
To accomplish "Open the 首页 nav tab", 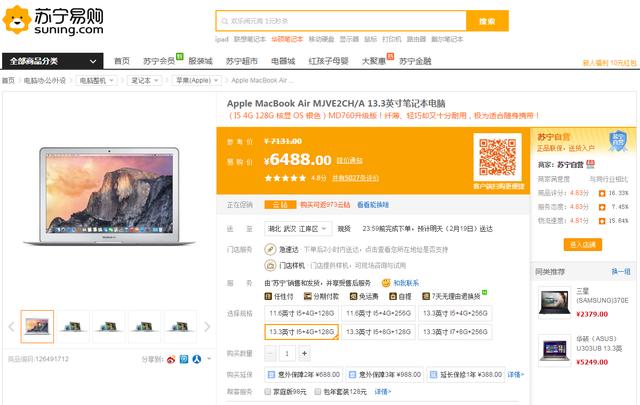I will pos(122,61).
